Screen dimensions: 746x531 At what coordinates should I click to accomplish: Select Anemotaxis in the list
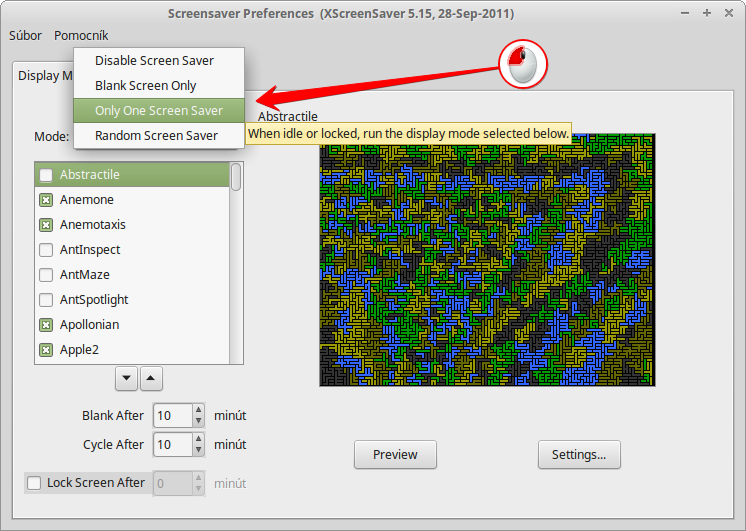tap(132, 225)
